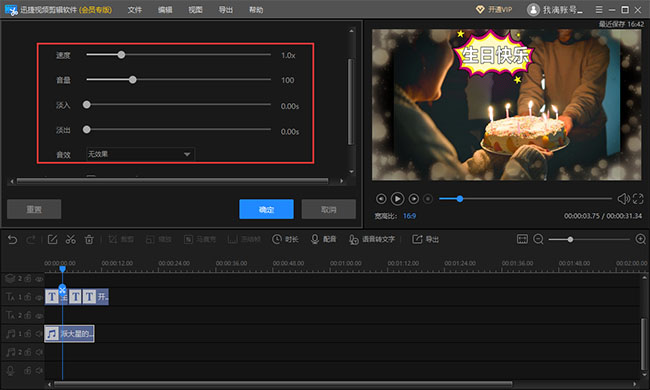Open the voiceover (配音) recording tool

click(323, 240)
